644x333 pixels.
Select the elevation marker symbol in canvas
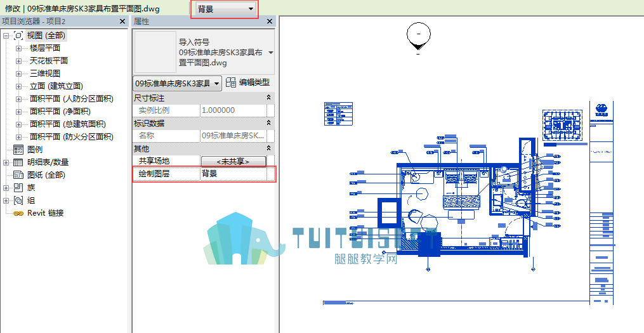pos(418,37)
